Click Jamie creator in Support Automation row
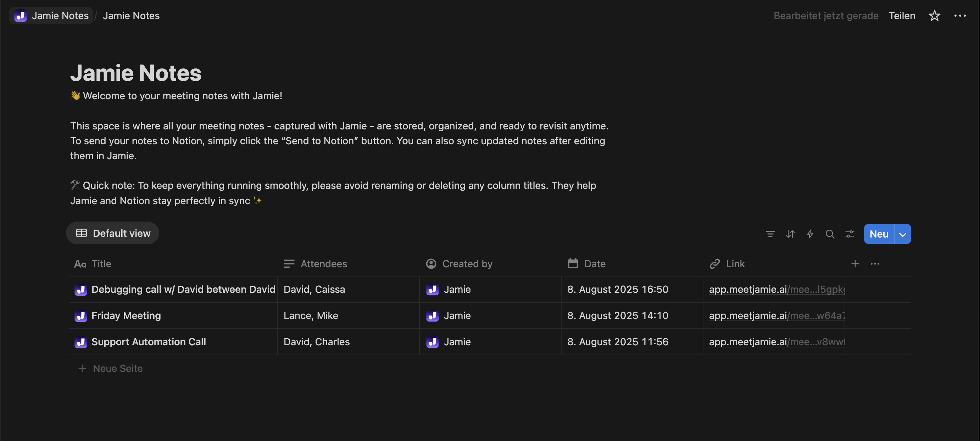The image size is (980, 441). click(x=457, y=342)
